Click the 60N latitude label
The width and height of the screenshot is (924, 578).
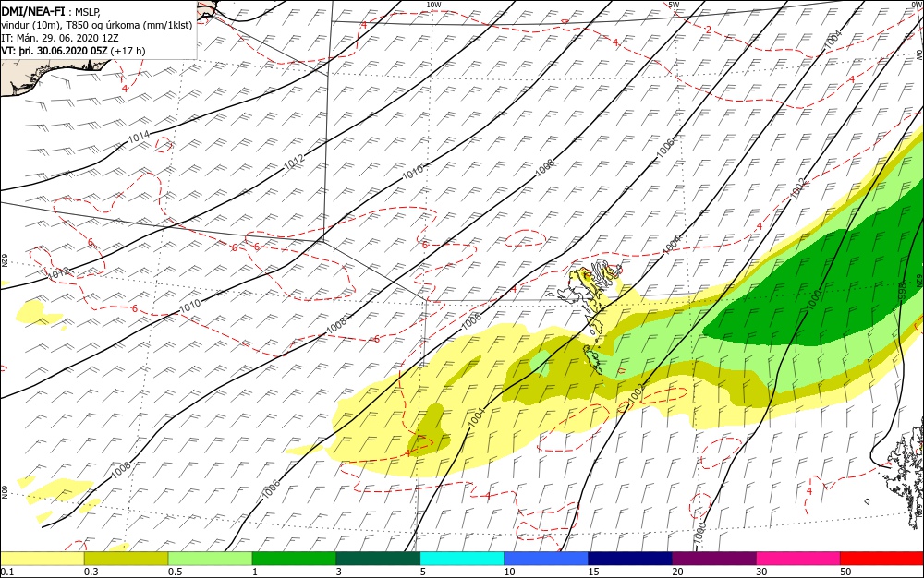pyautogui.click(x=4, y=491)
